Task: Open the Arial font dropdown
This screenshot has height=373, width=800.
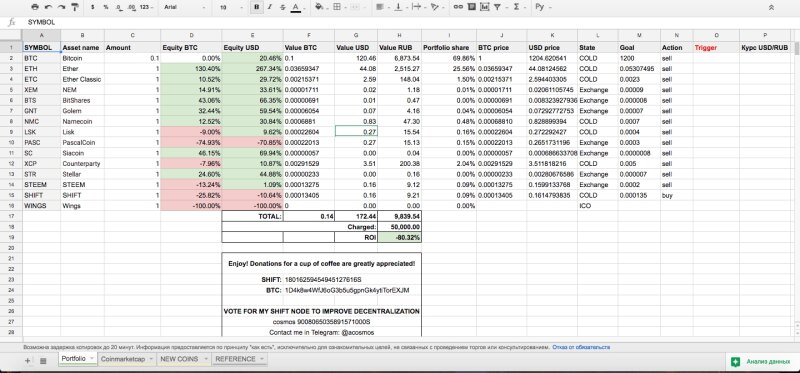Action: tap(185, 8)
